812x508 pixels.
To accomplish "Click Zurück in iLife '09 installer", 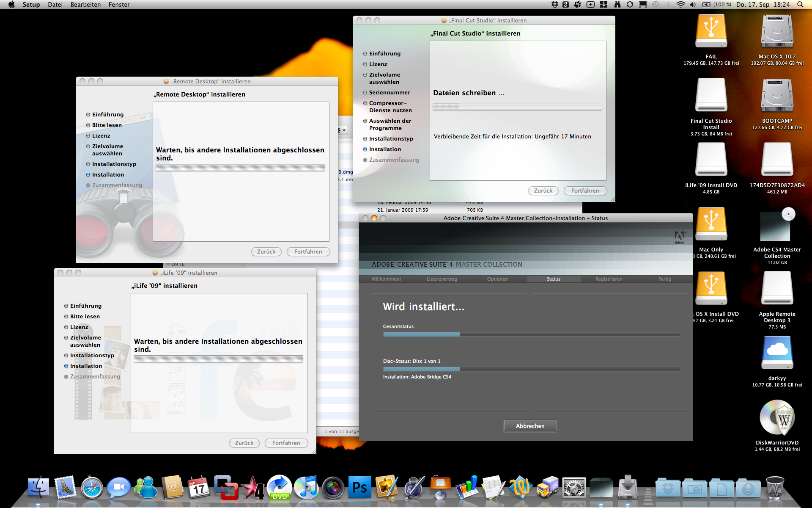I will coord(244,443).
